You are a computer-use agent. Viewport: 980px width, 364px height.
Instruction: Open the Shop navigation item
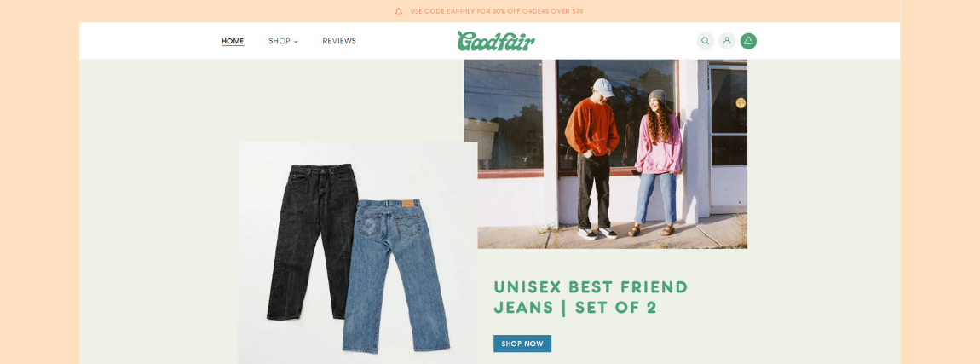(x=280, y=41)
